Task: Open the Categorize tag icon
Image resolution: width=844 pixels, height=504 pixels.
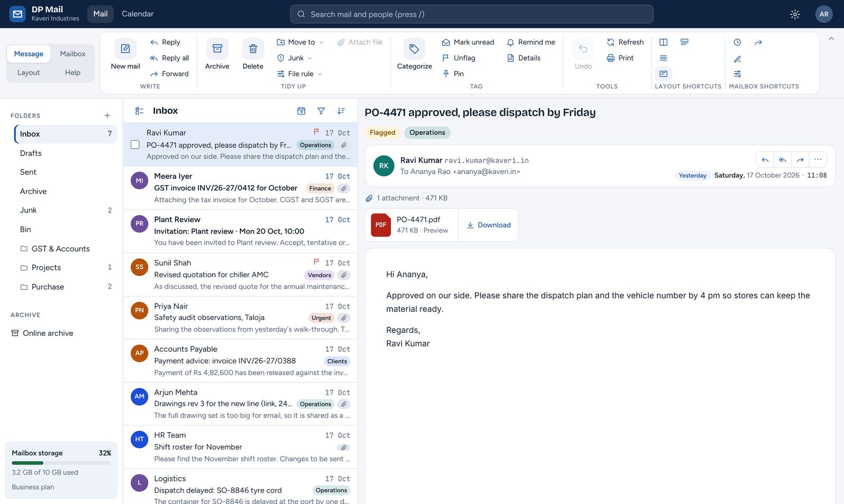Action: (x=415, y=49)
